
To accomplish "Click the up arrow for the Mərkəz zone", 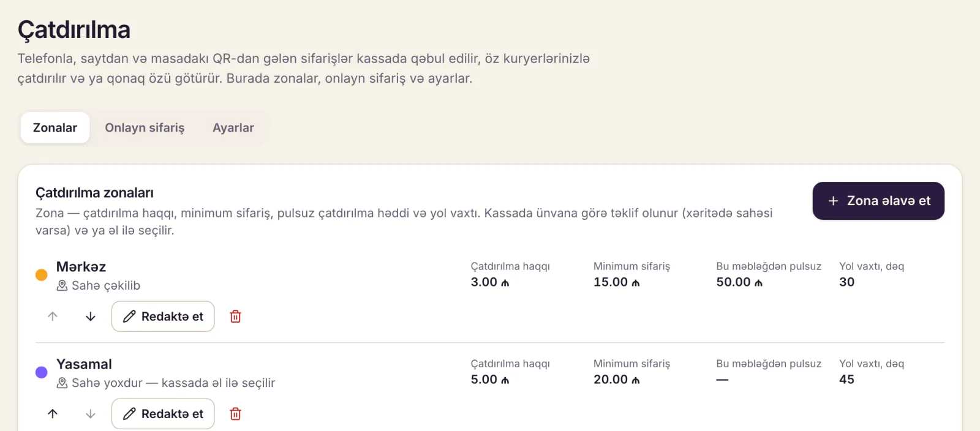I will click(53, 317).
